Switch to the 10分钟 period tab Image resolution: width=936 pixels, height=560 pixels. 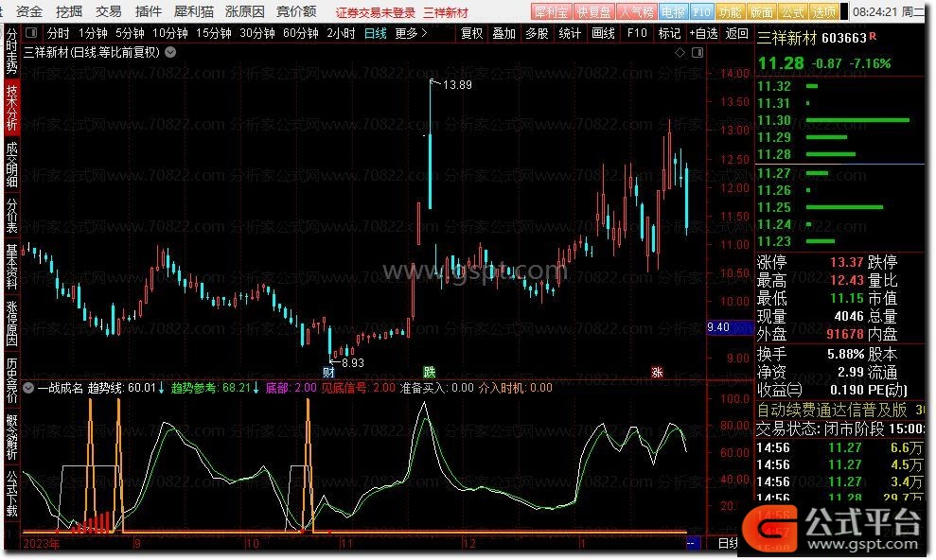point(170,33)
